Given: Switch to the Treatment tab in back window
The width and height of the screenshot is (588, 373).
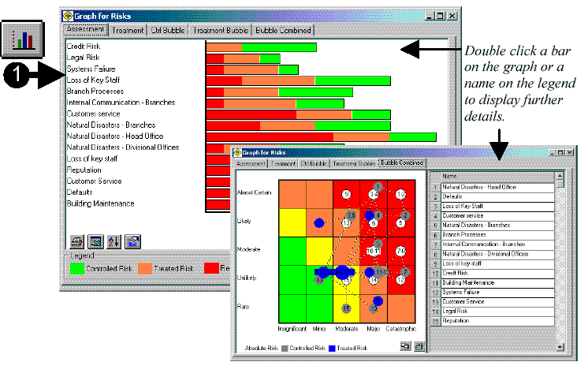Looking at the screenshot, I should point(128,30).
